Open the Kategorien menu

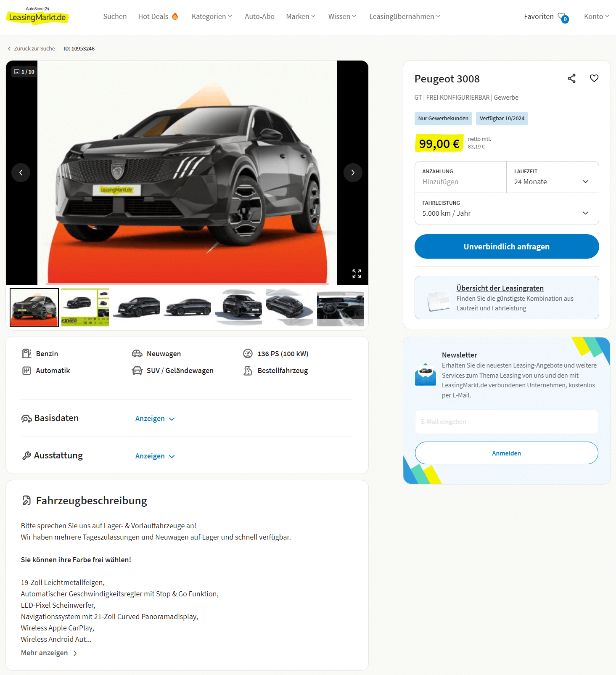point(212,16)
